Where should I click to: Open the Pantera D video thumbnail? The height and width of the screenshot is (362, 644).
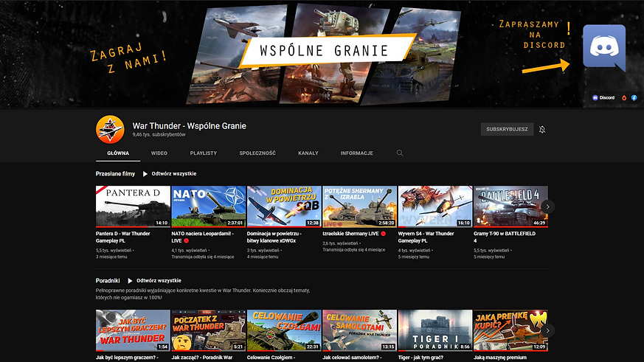pos(133,206)
